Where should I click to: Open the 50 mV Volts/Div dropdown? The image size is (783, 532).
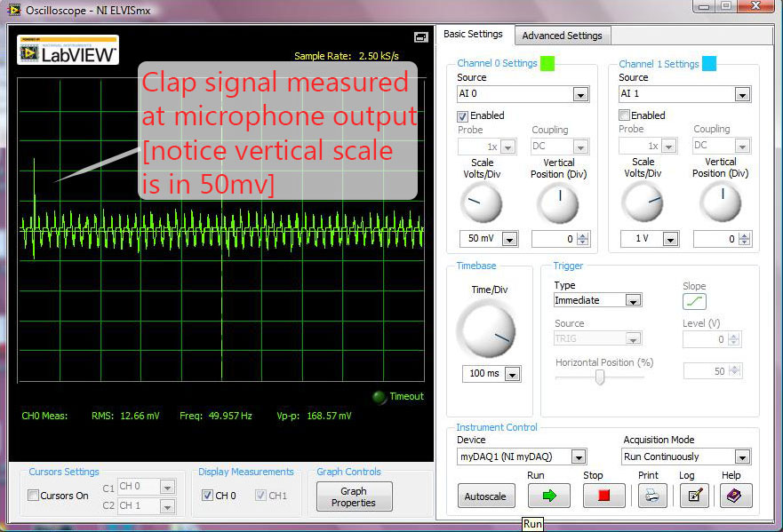click(509, 239)
